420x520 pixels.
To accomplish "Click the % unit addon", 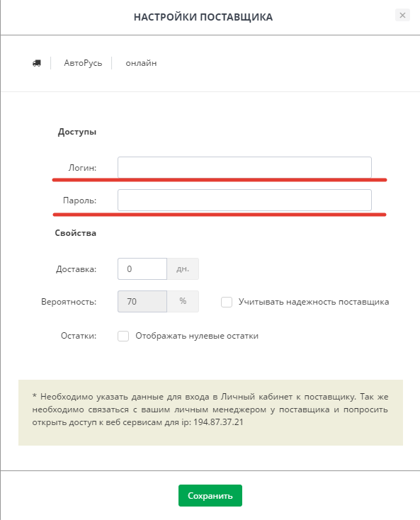I will (x=183, y=301).
